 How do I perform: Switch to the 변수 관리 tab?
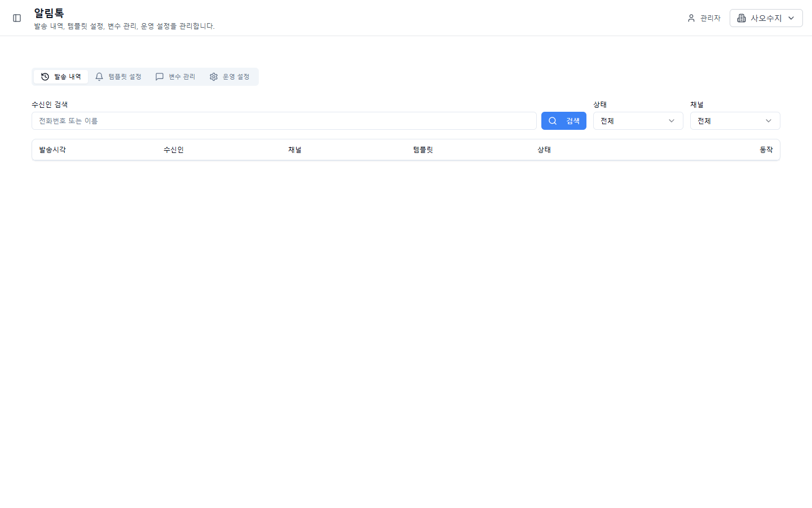[182, 76]
